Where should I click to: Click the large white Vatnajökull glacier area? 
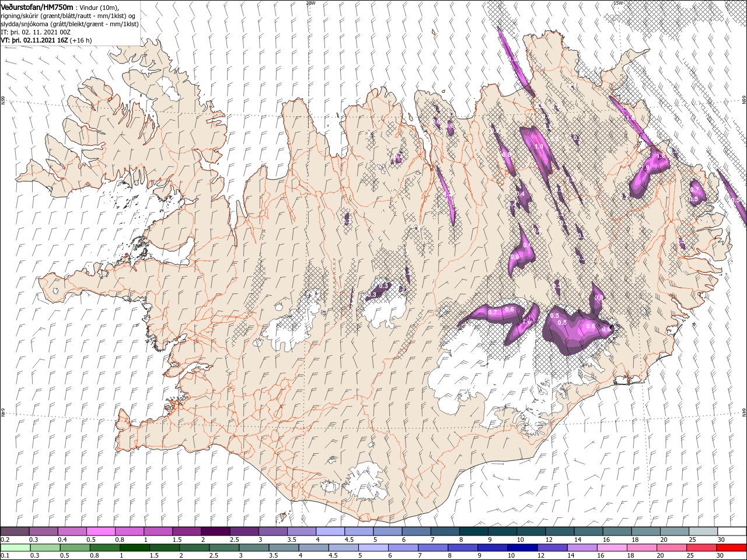tap(496, 373)
